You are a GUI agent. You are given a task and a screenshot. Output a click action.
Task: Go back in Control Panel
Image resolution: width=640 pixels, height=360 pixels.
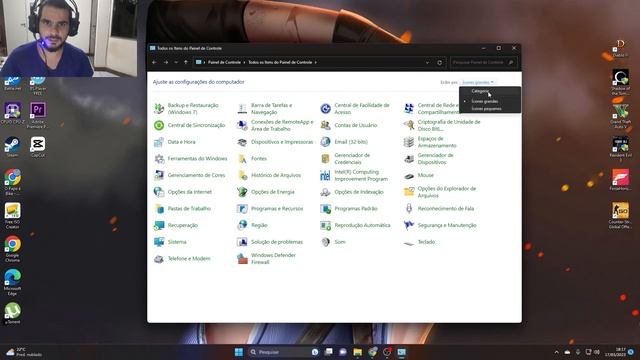point(154,62)
